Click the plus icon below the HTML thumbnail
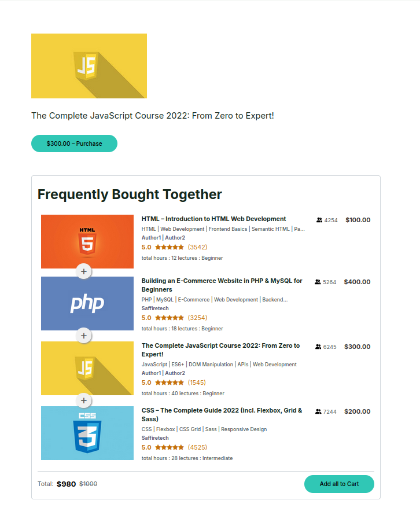This screenshot has height=526, width=420. pos(84,271)
